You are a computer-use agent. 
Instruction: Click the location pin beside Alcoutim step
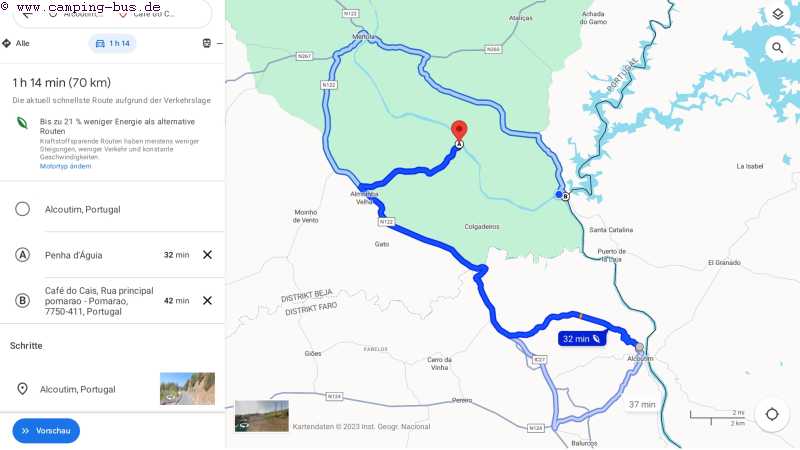[x=22, y=389]
